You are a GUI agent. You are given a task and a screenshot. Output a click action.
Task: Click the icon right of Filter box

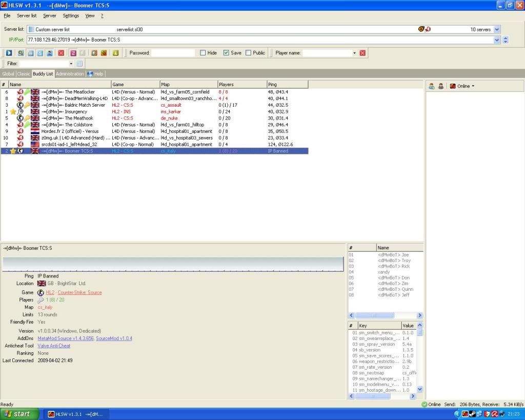(x=79, y=64)
